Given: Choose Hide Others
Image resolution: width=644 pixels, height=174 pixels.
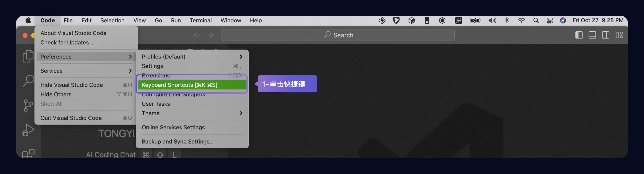Looking at the screenshot, I should [86, 95].
